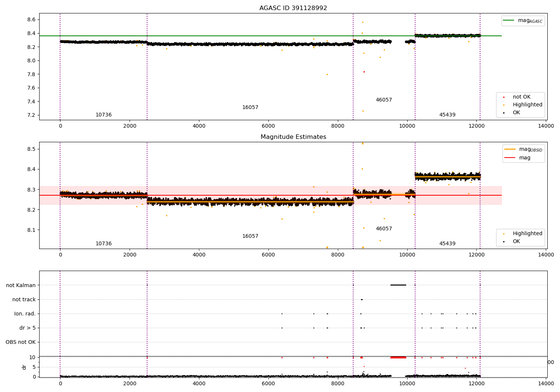
Task: Click the "dr" axis label in the bottom plot
Action: (x=24, y=367)
